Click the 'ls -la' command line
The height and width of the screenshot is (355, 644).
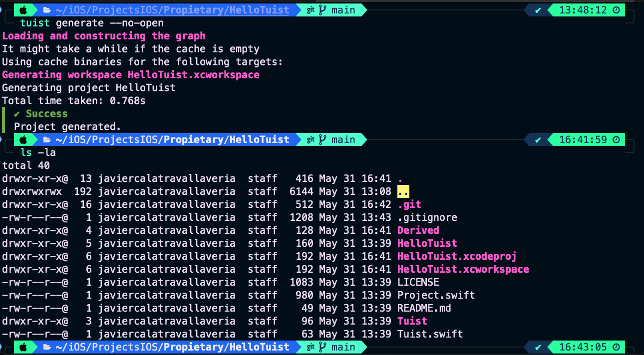click(38, 153)
